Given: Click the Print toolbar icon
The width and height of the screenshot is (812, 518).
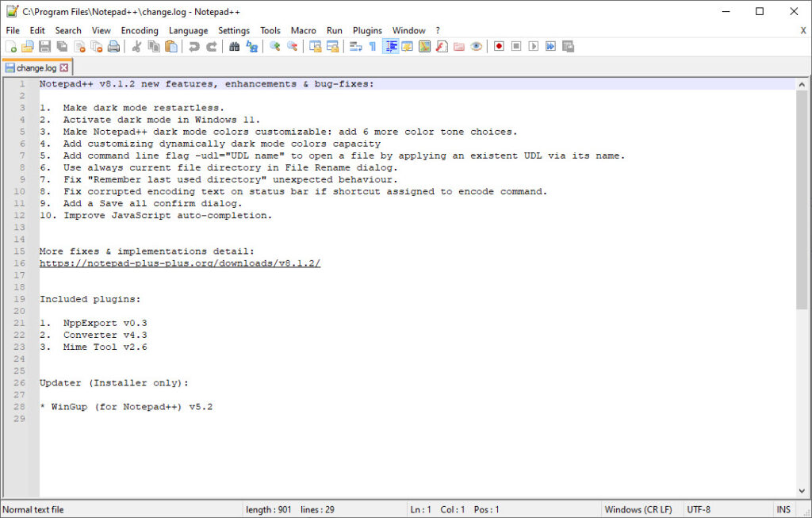Looking at the screenshot, I should point(113,47).
